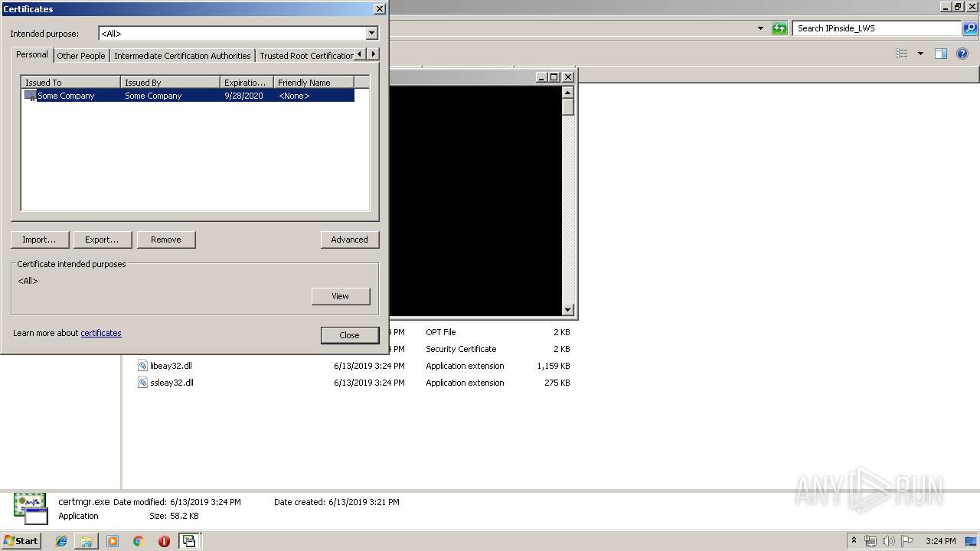Restore down the Explorer window
Screen dimensions: 980x551
tap(957, 6)
